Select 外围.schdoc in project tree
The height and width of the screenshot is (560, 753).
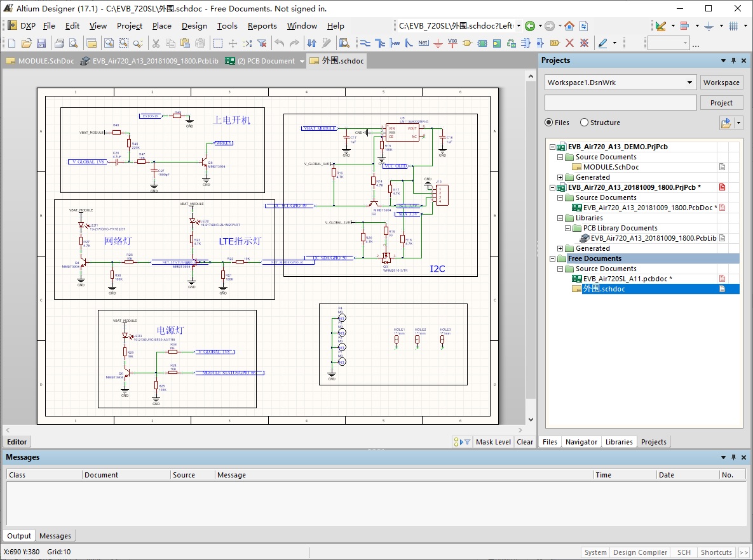point(603,289)
